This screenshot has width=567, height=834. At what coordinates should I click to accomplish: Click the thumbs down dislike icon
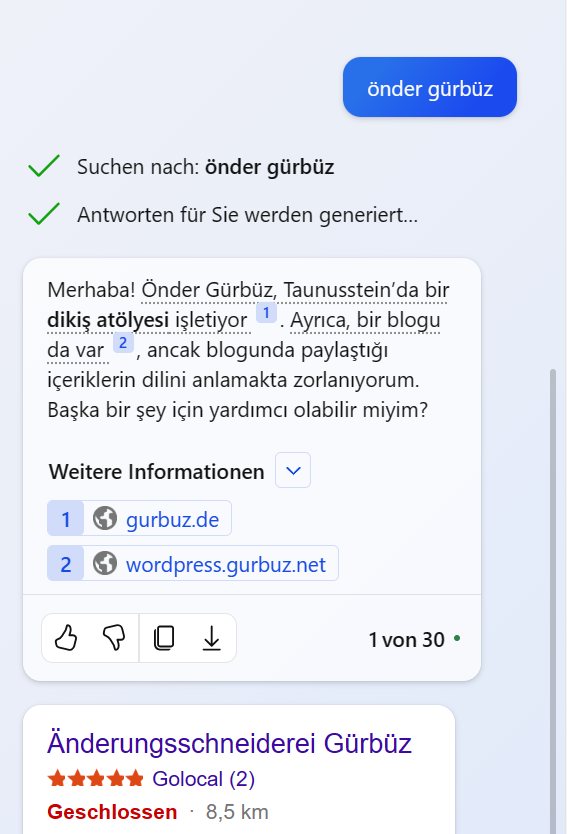pos(114,638)
